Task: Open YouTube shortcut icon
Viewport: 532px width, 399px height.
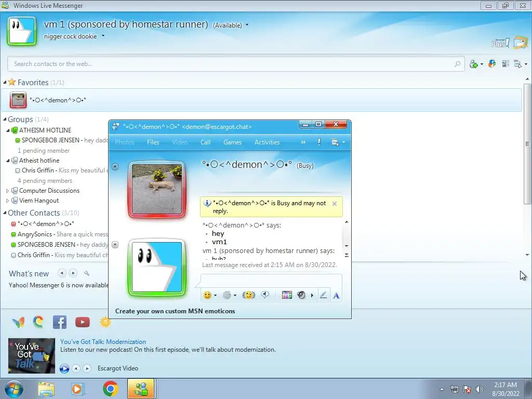Action: (x=83, y=322)
